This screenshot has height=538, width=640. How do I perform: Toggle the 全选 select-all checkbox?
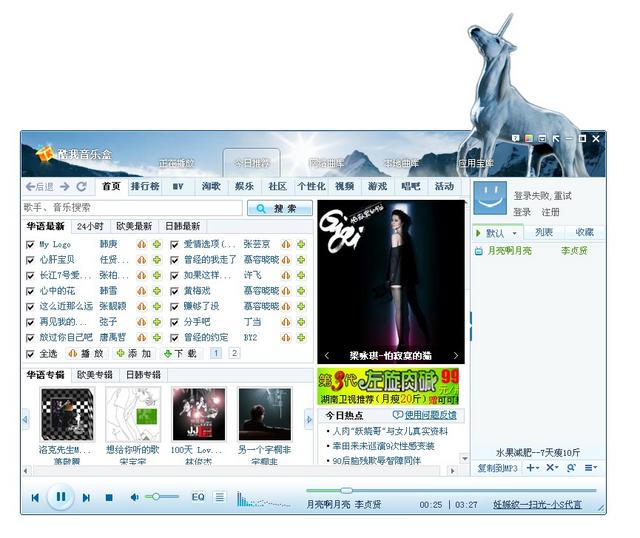30,354
